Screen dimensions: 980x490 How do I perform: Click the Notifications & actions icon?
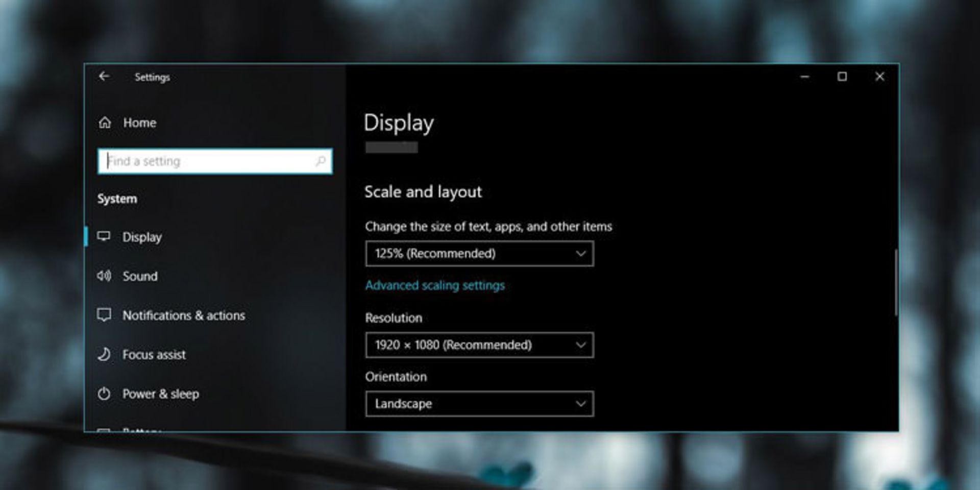pyautogui.click(x=105, y=315)
